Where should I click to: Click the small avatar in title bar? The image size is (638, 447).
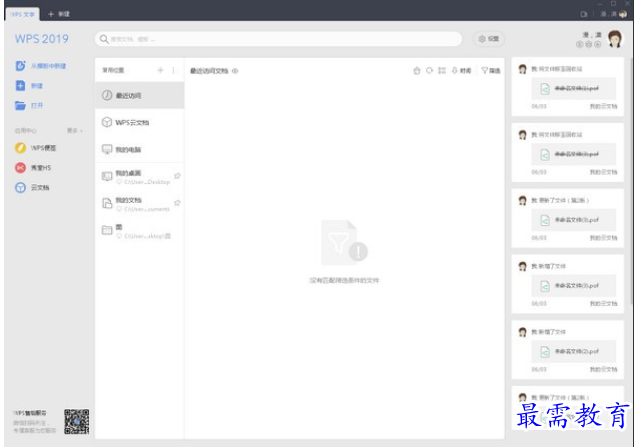[x=623, y=14]
